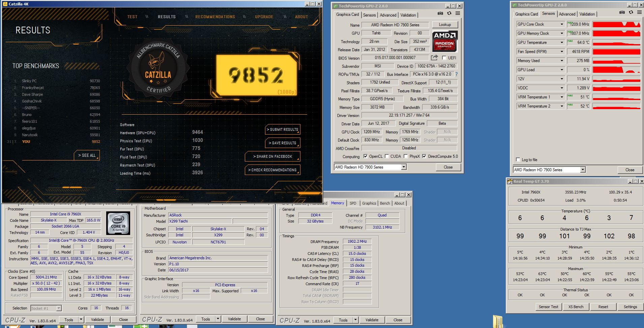Click the title bar icon of the Sensors GPU-Z window

514,5
